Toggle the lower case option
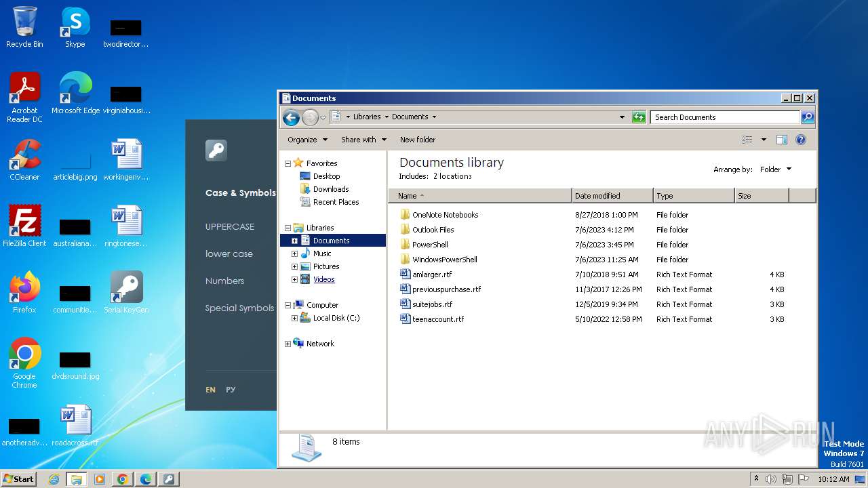 pyautogui.click(x=229, y=253)
